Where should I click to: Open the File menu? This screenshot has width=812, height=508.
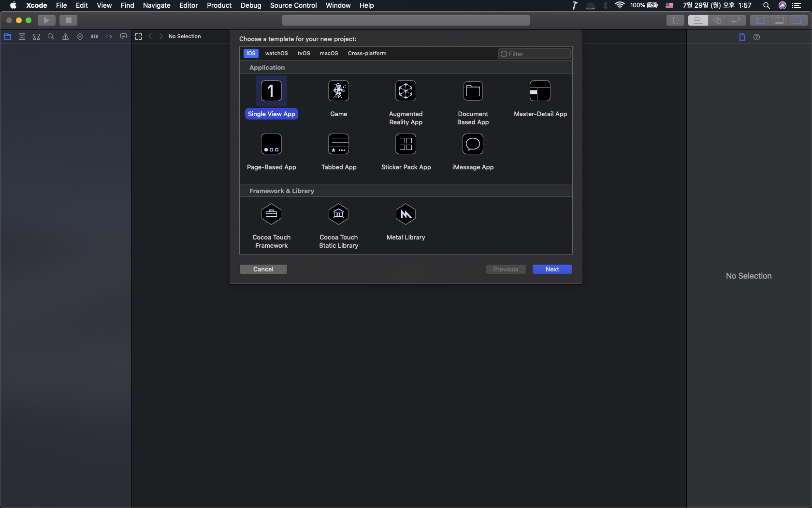point(61,5)
